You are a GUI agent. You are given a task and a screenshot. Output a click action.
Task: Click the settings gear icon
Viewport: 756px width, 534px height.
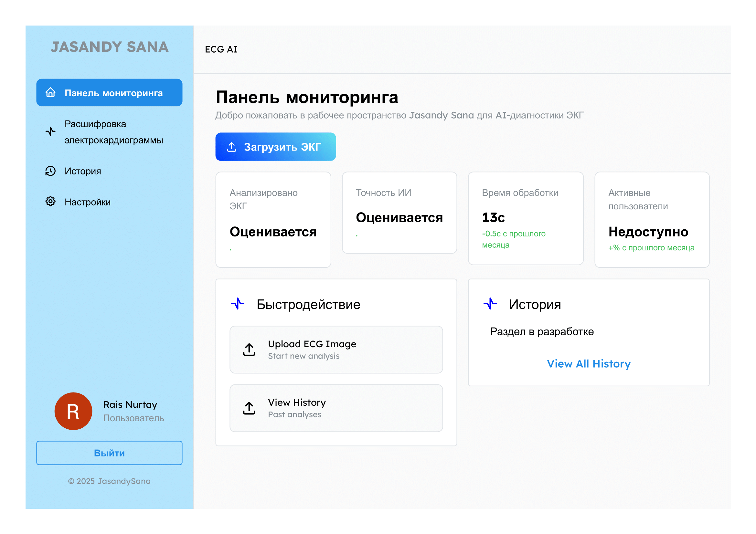pyautogui.click(x=50, y=201)
